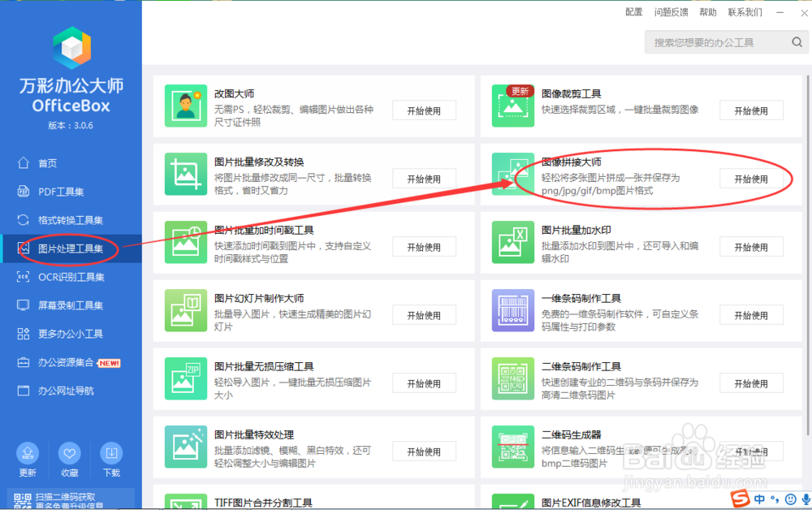Click the input method emoji face icon
The width and height of the screenshot is (812, 510).
[790, 499]
